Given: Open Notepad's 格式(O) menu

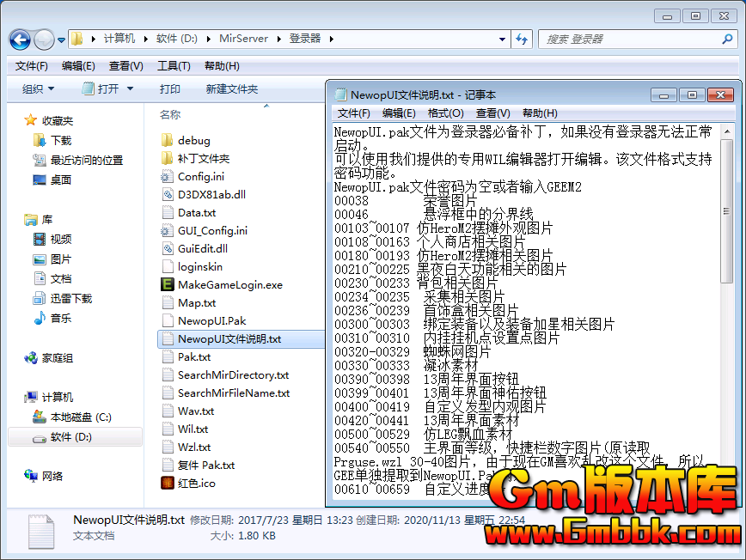Looking at the screenshot, I should [x=445, y=113].
